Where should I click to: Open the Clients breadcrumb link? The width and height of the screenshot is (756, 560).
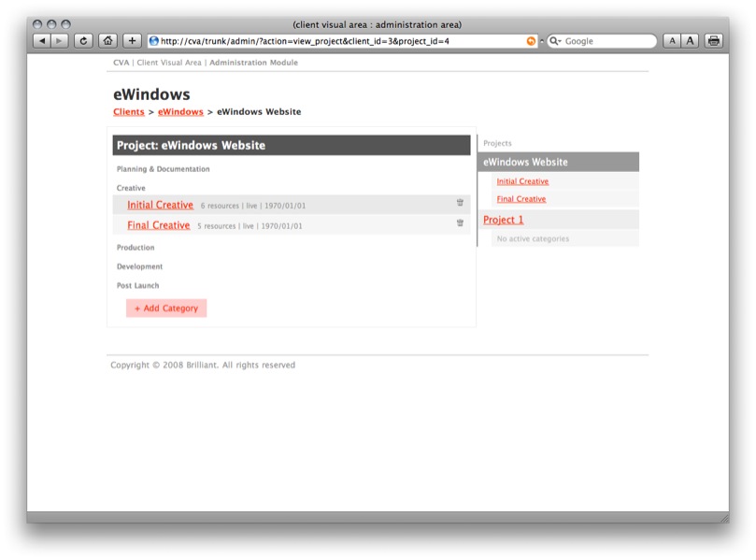pos(129,112)
